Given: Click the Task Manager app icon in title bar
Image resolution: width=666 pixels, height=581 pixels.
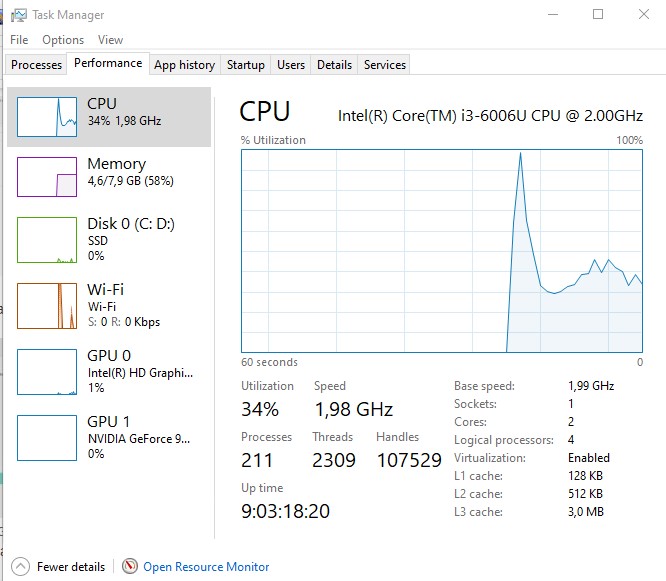Looking at the screenshot, I should (x=18, y=15).
